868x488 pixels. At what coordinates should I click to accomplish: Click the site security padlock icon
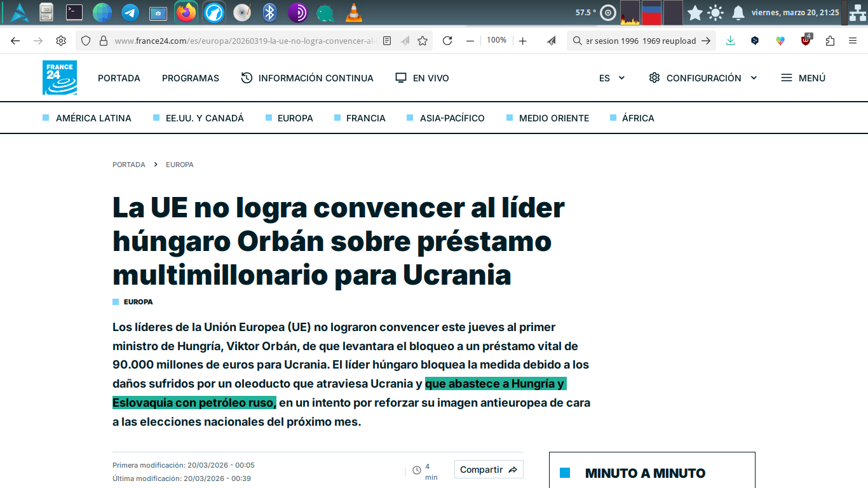pyautogui.click(x=103, y=41)
